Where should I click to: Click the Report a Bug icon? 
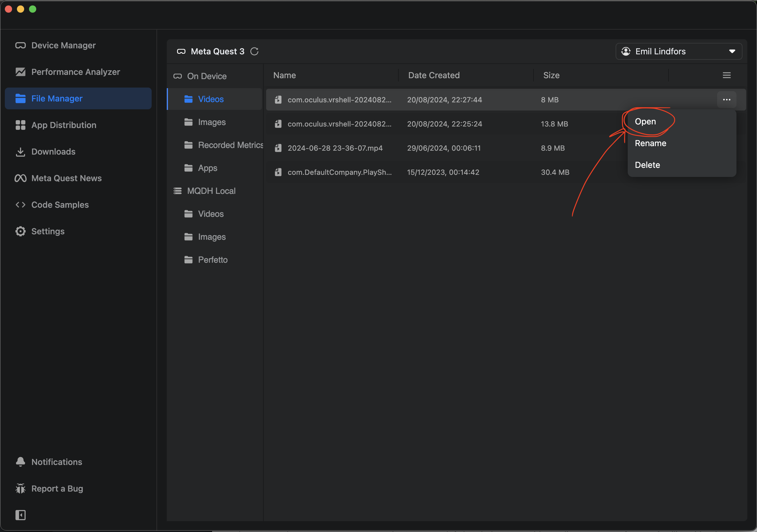pos(21,489)
